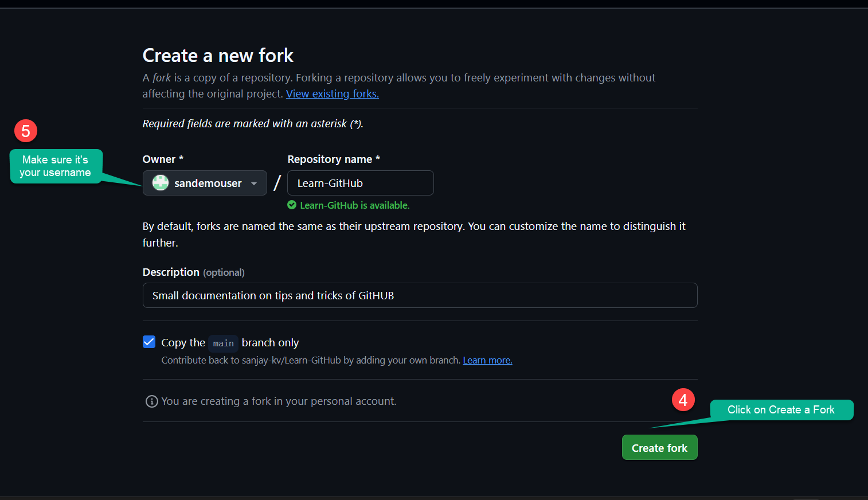The height and width of the screenshot is (500, 868).
Task: Open the View existing forks link
Action: tap(332, 93)
